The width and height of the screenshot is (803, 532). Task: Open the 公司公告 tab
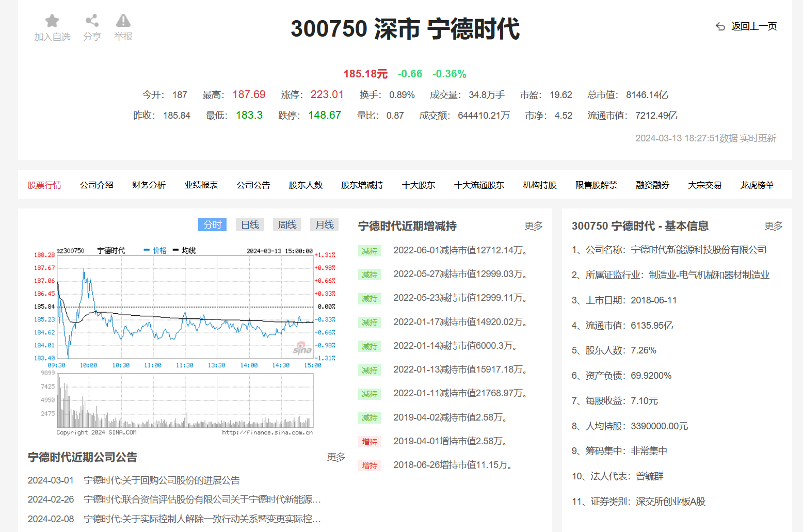click(x=253, y=185)
